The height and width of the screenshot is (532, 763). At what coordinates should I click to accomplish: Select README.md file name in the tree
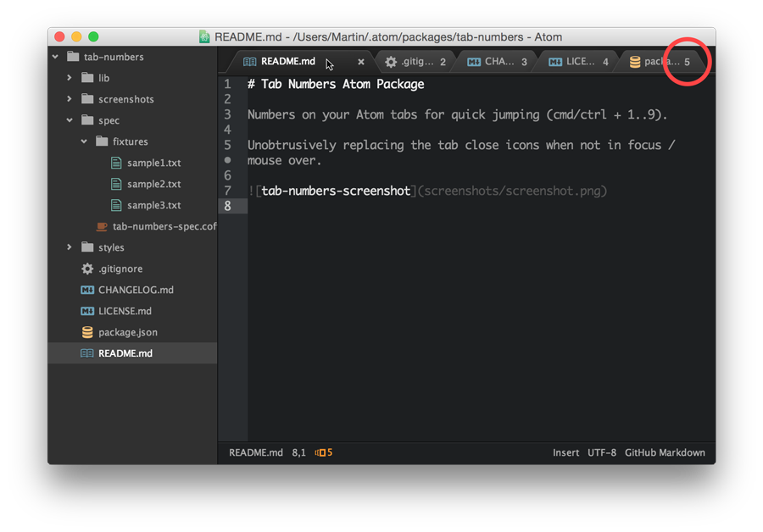click(x=125, y=353)
